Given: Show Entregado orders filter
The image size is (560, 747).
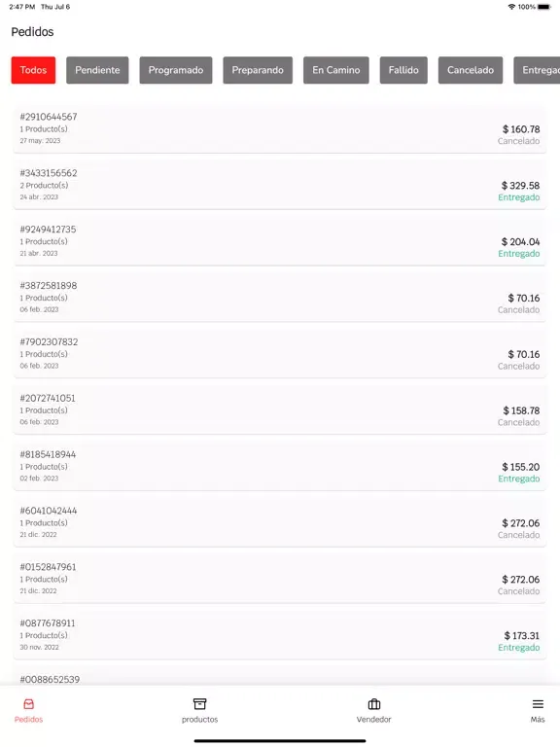Looking at the screenshot, I should 537,70.
